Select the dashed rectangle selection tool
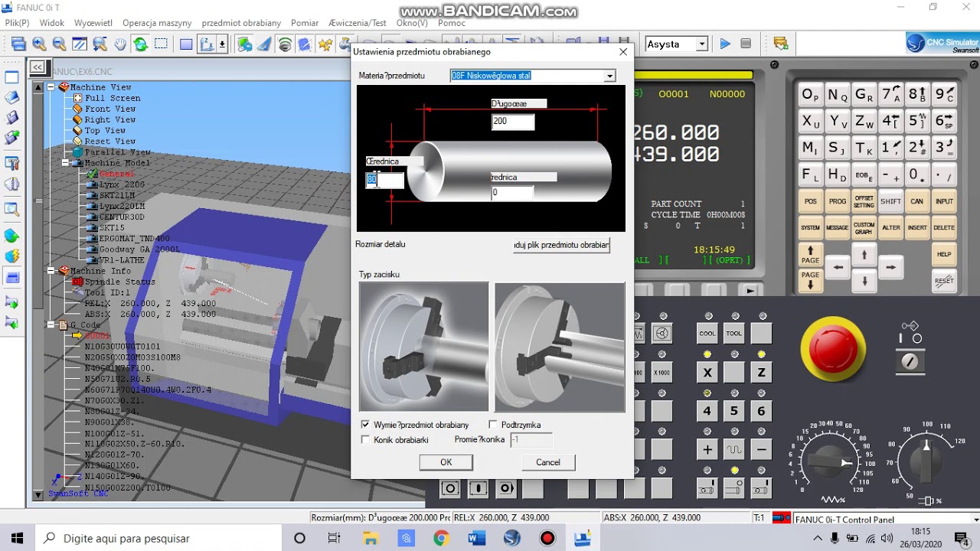980x551 pixels. (161, 44)
